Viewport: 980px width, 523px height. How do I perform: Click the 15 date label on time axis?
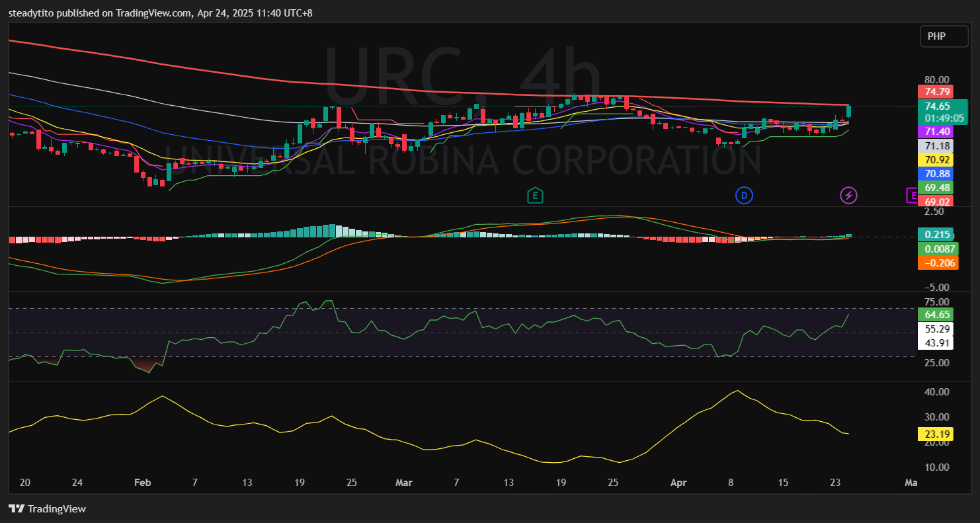pyautogui.click(x=783, y=483)
